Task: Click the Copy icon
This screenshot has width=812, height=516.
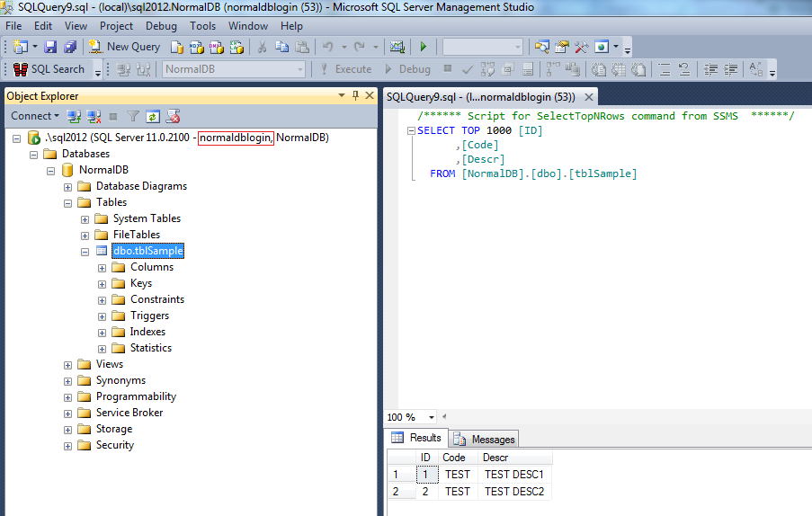Action: [281, 47]
